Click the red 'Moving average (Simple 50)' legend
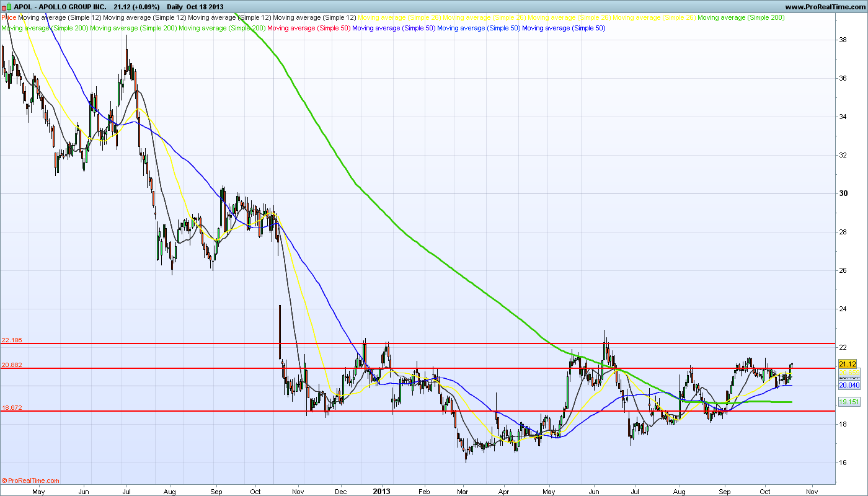868x496 pixels. click(309, 28)
